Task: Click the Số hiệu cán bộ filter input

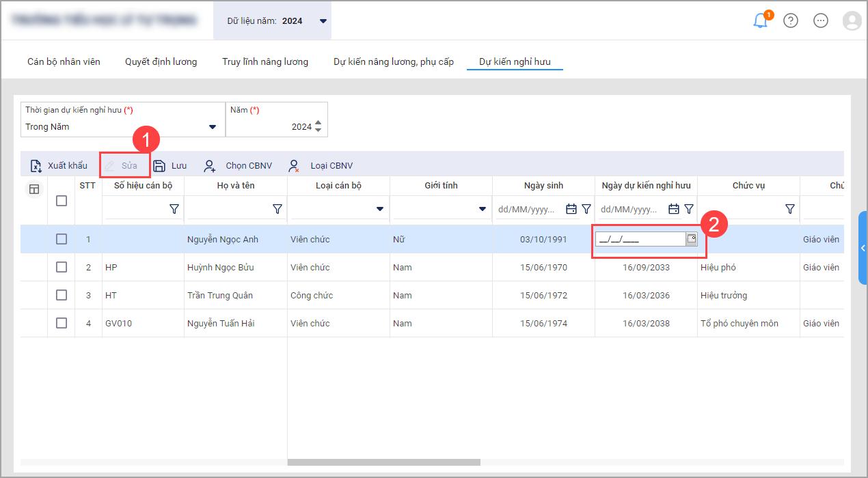Action: tap(135, 209)
